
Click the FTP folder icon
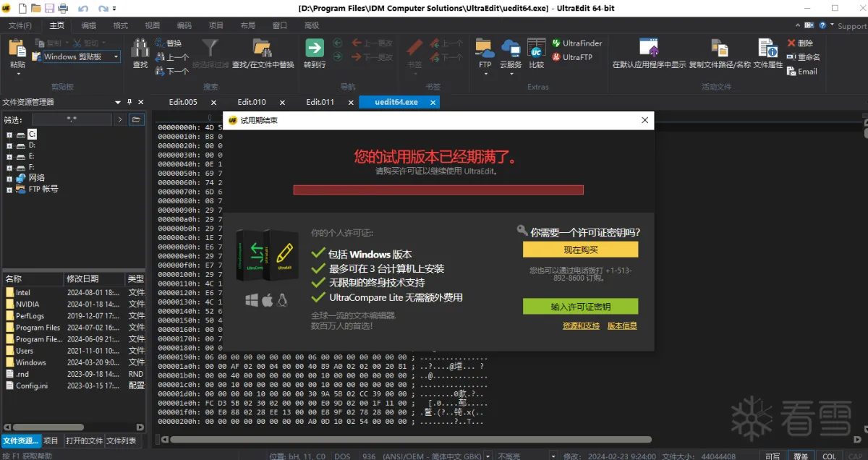point(485,49)
